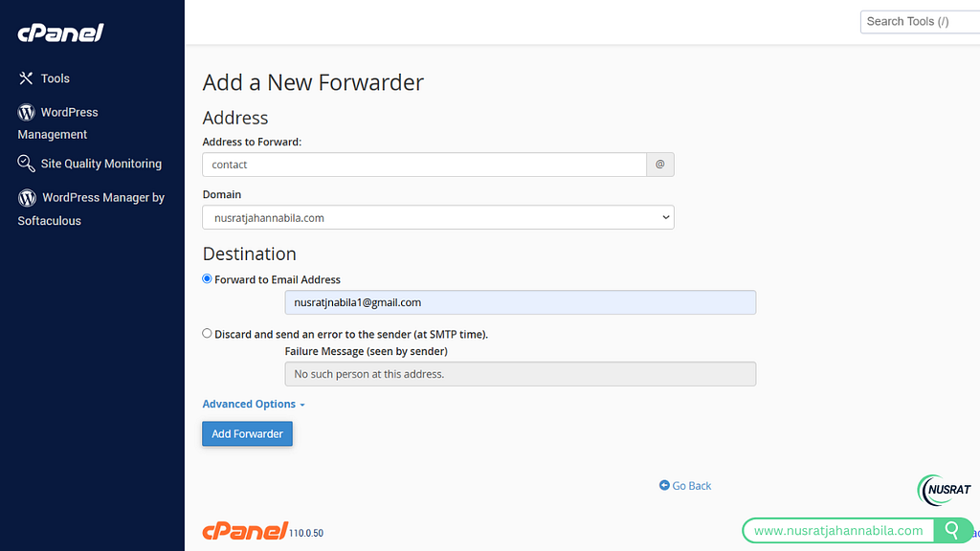Open the Domain dropdown list
Viewport: 980px width, 551px height.
[438, 217]
